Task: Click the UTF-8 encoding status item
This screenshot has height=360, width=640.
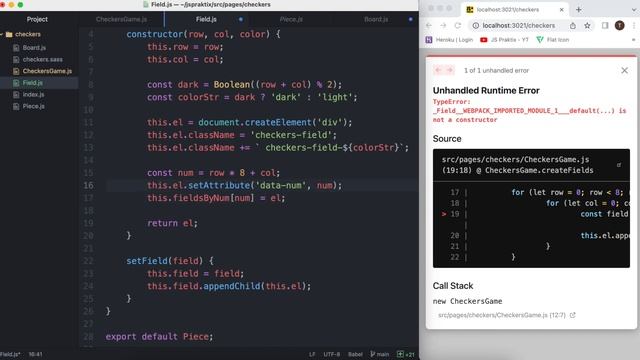Action: [332, 354]
